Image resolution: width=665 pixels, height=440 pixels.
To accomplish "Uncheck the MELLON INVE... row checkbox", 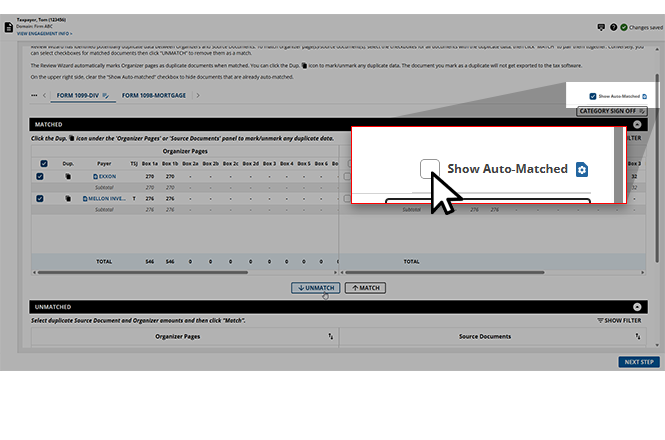I will [x=40, y=198].
